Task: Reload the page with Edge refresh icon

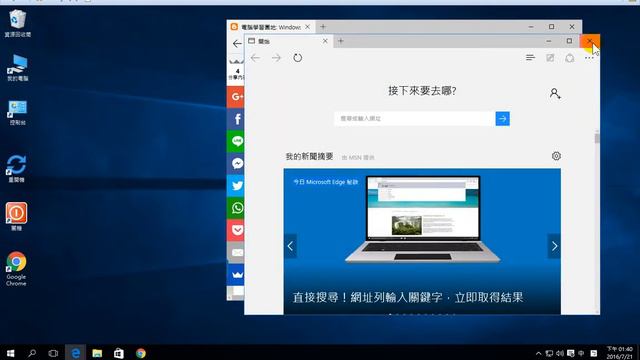Action: click(298, 58)
